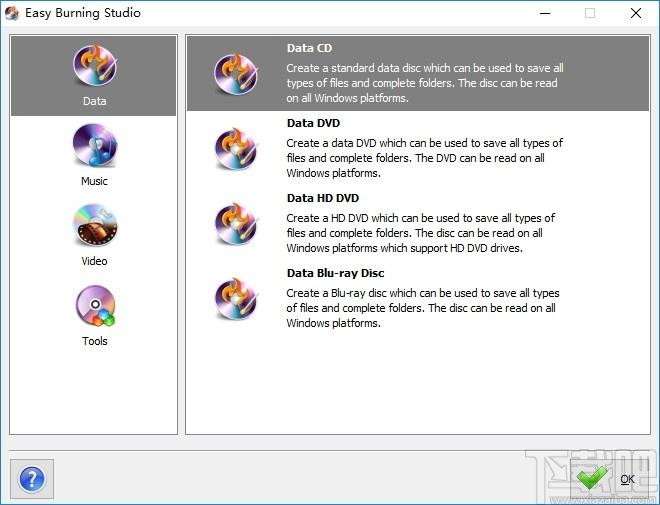Confirm with the OK text label
The height and width of the screenshot is (505, 660).
(627, 479)
